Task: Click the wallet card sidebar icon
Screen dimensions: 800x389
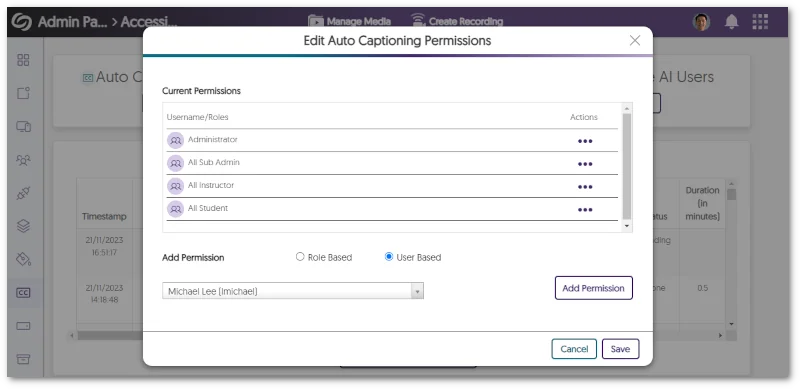Action: click(x=23, y=326)
